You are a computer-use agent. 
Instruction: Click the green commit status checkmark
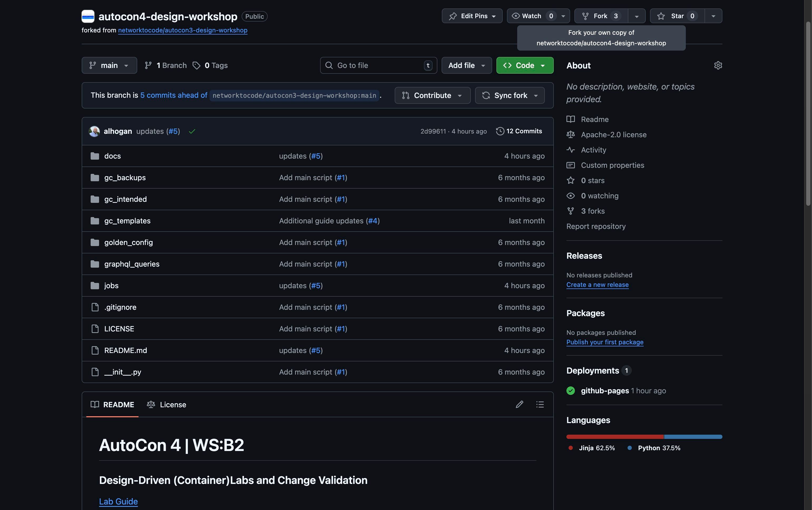(192, 131)
